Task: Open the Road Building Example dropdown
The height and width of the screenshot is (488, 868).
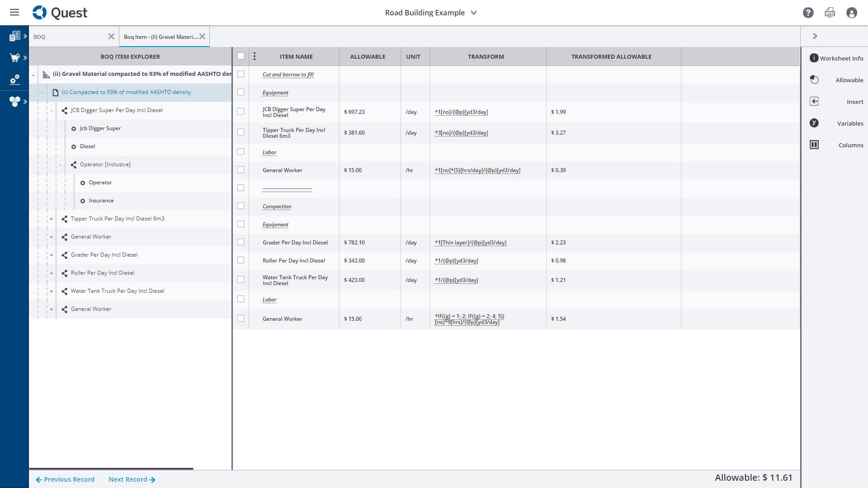Action: (473, 13)
